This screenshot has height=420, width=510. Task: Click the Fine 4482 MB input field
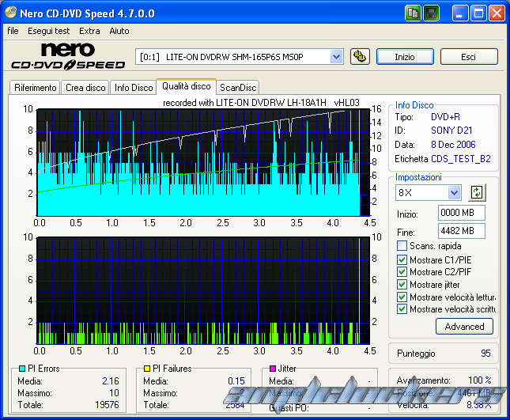pos(461,230)
